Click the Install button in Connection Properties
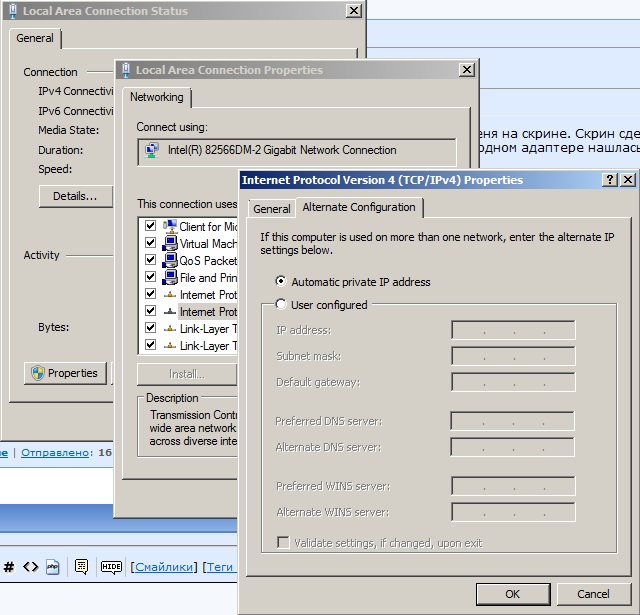This screenshot has height=615, width=640. (187, 374)
